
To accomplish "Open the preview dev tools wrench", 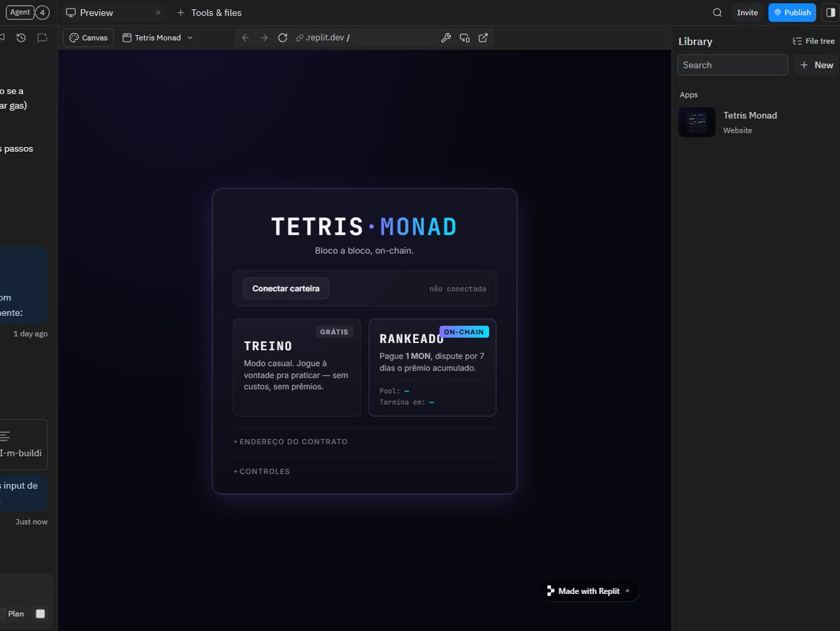I will click(x=445, y=38).
